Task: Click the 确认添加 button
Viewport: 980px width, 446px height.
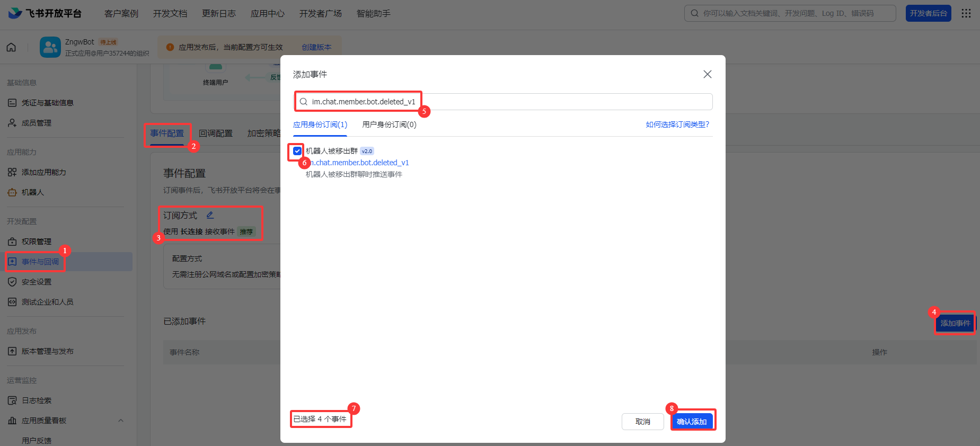Action: (692, 422)
